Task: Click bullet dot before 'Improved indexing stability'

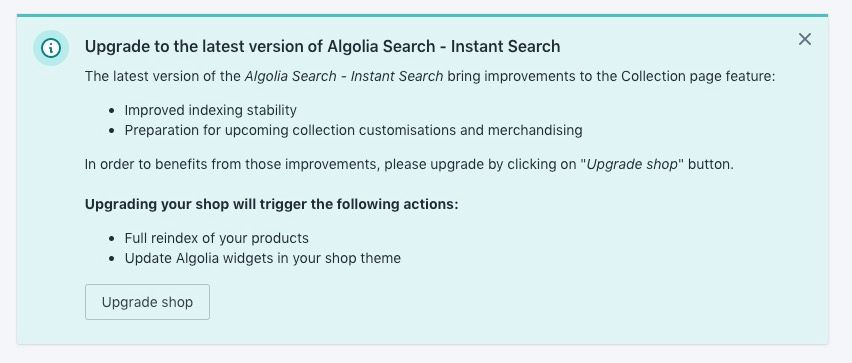Action: (x=112, y=111)
